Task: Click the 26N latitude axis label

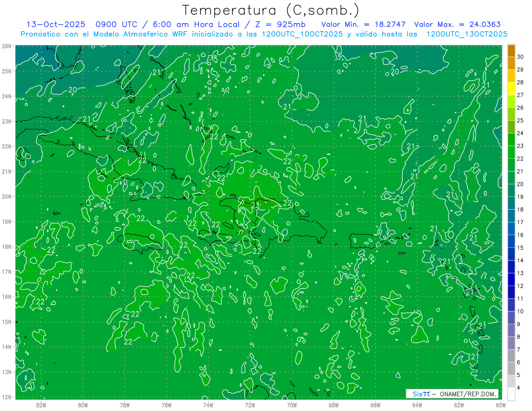Action: [x=7, y=46]
